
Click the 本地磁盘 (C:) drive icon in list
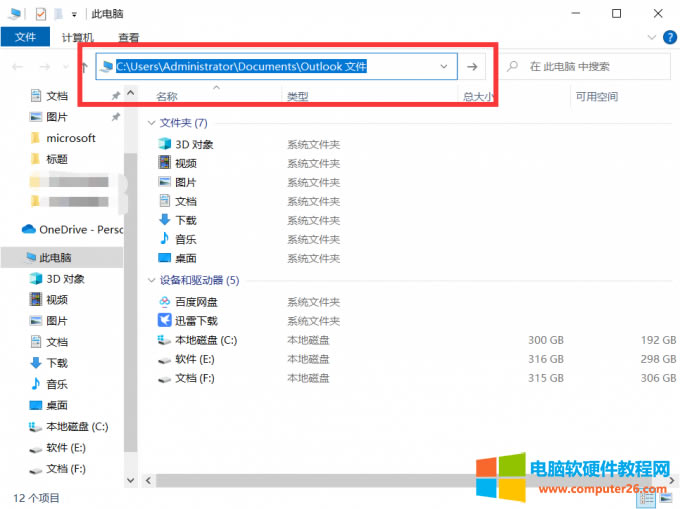164,340
